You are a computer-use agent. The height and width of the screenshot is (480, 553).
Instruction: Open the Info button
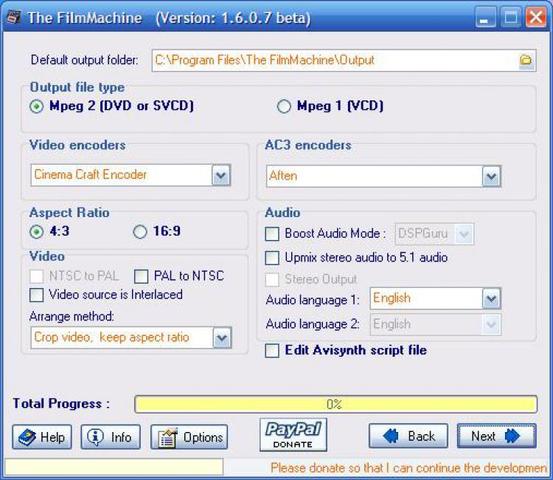point(110,437)
